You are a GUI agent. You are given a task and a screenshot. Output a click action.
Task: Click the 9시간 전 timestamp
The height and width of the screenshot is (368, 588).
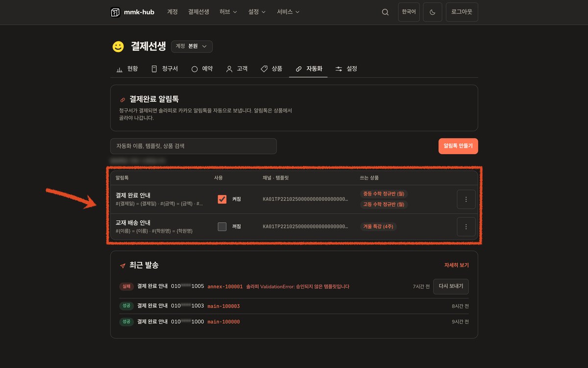(460, 322)
